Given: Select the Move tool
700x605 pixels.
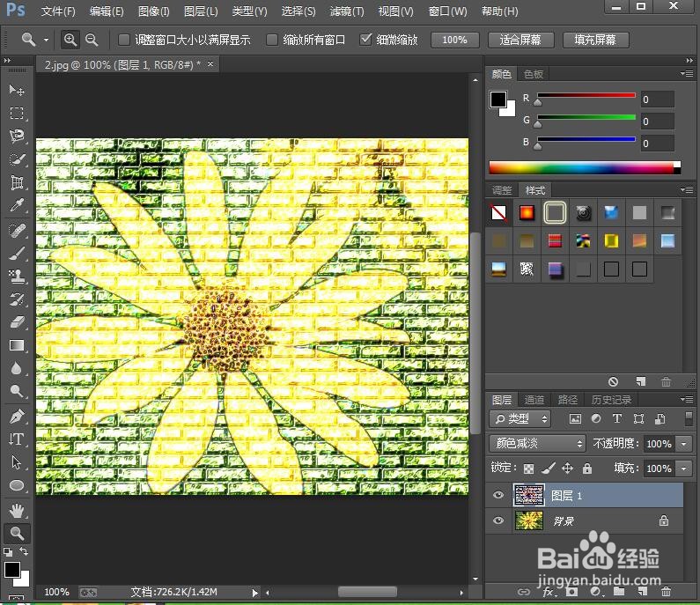Looking at the screenshot, I should pos(17,90).
